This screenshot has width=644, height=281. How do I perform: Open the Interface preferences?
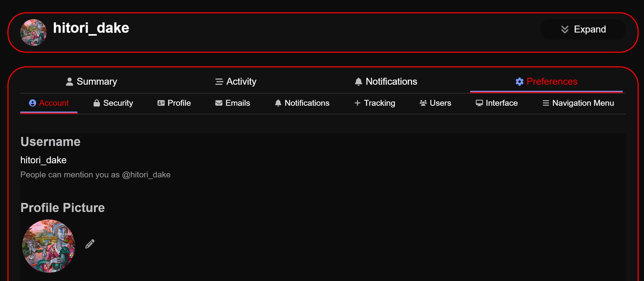click(497, 103)
